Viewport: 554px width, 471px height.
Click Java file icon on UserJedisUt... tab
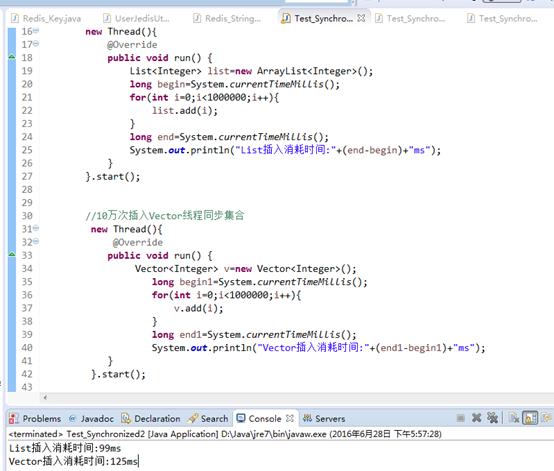107,18
